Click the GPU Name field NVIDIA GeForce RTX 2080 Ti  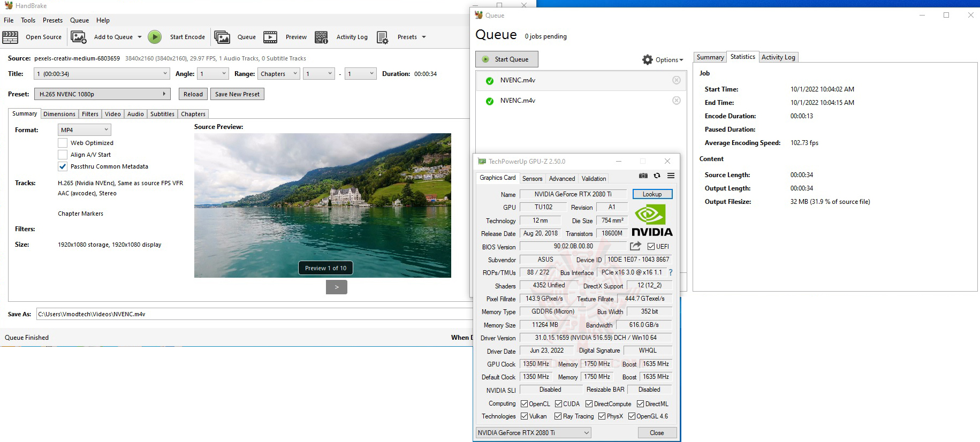(x=573, y=194)
